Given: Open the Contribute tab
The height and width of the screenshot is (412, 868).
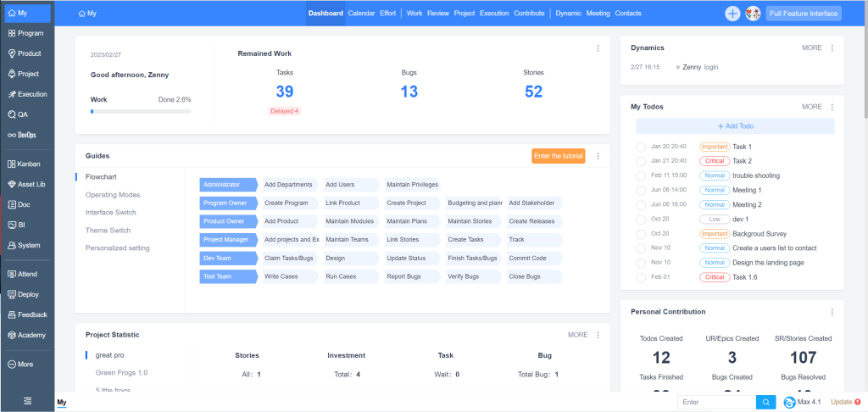Looking at the screenshot, I should point(529,14).
